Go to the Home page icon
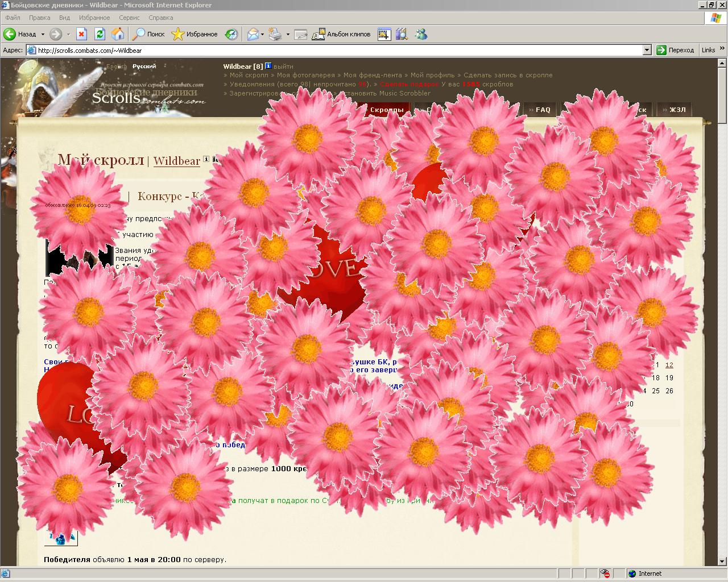 point(118,34)
